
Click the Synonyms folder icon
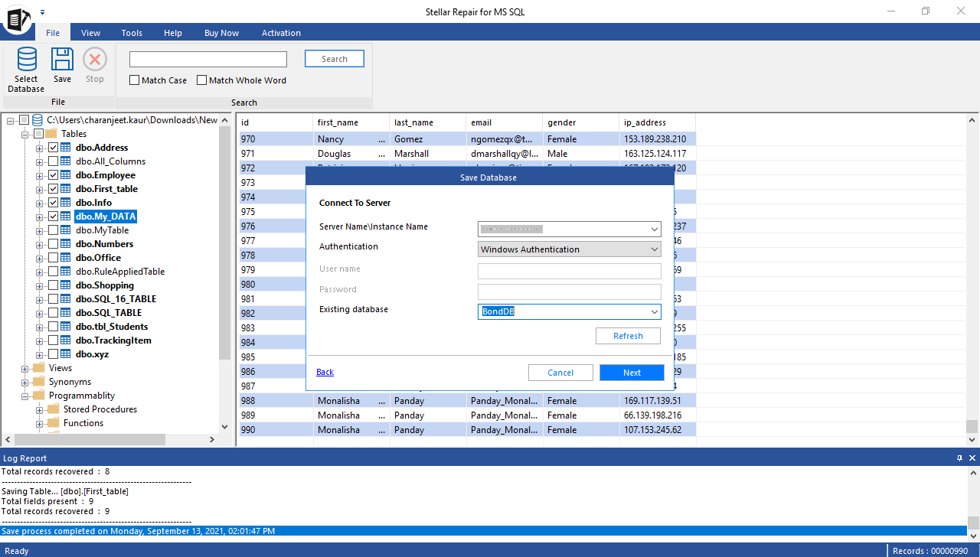[38, 382]
